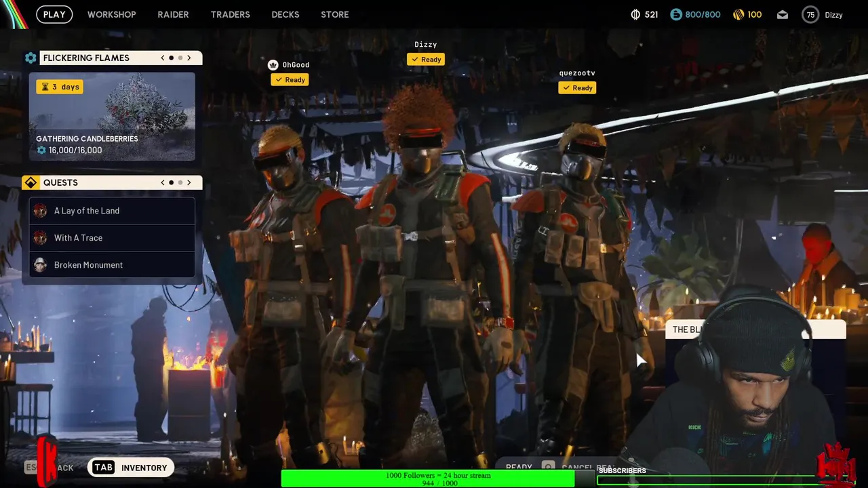
Task: Click the ESC Back button
Action: 50,468
